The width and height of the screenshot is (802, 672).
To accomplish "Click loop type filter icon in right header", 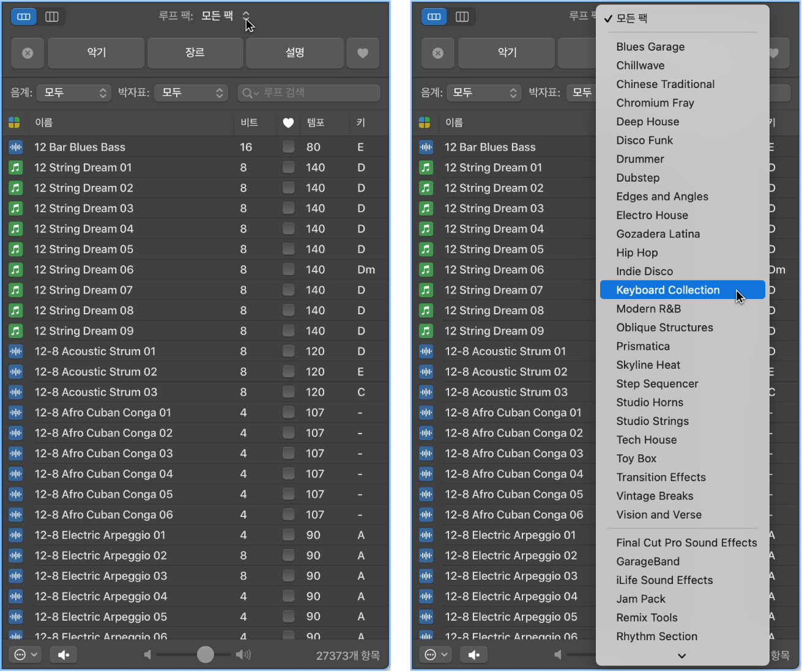I will (425, 123).
